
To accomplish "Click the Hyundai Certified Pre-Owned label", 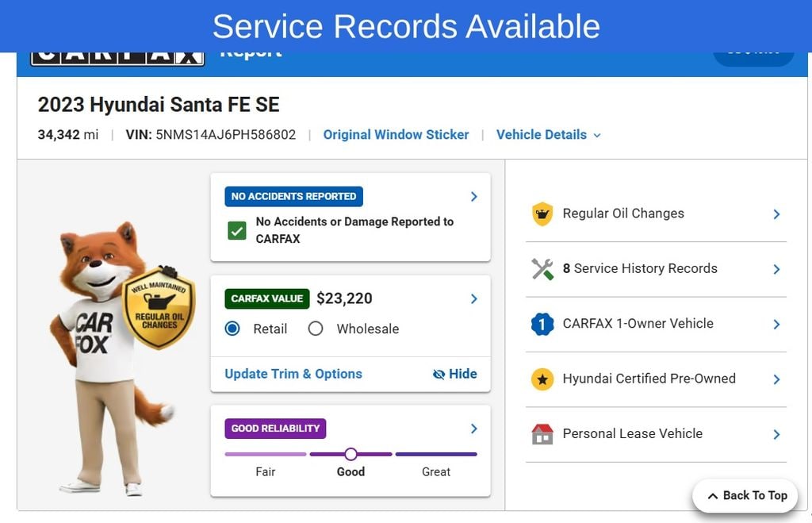I will 649,379.
